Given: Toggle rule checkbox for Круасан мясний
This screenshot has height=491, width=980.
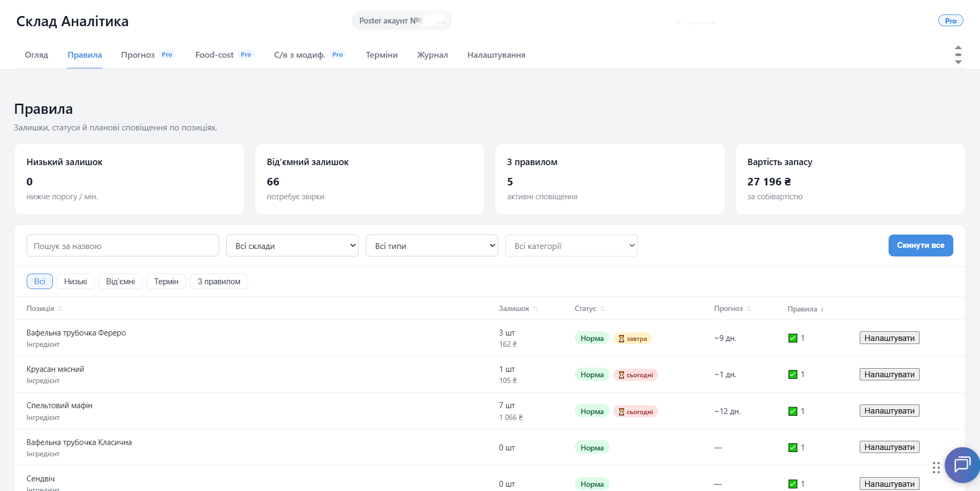Looking at the screenshot, I should (793, 375).
